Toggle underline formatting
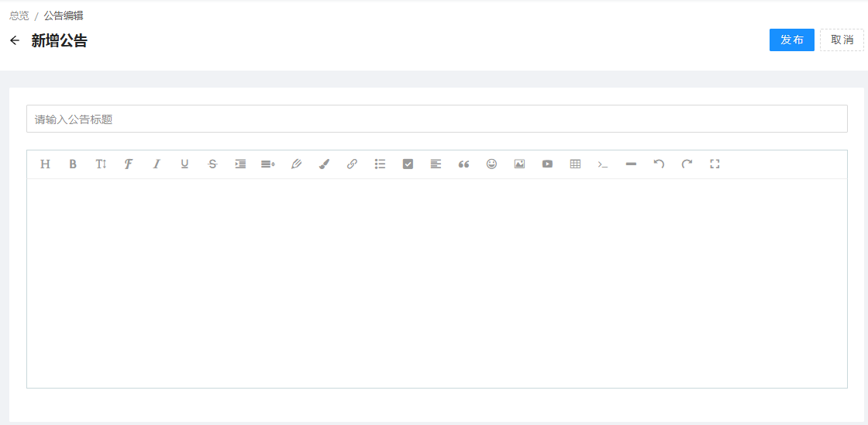 coord(184,164)
